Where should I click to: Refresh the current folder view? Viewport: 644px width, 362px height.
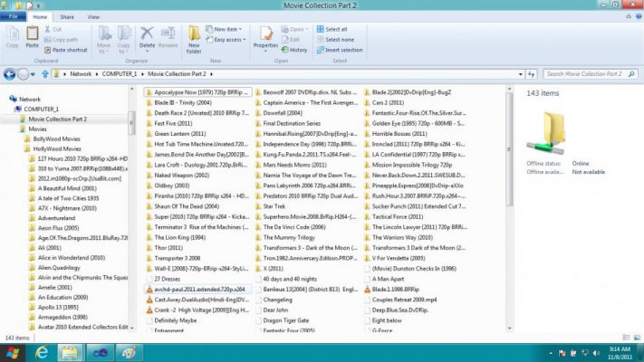[x=531, y=74]
